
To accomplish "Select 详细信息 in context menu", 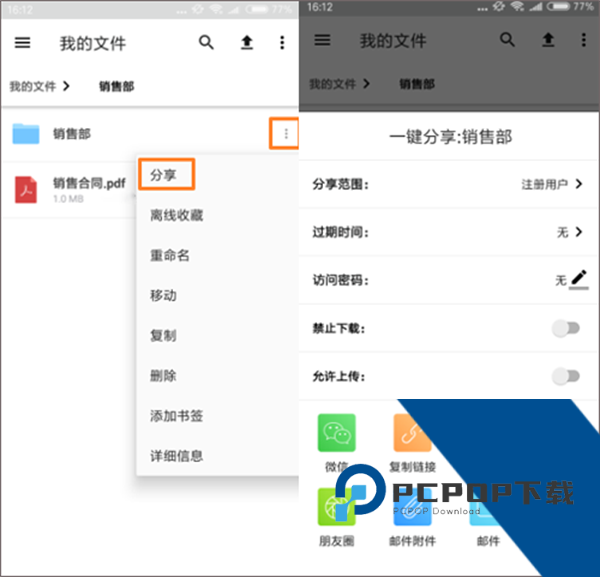I will click(176, 456).
